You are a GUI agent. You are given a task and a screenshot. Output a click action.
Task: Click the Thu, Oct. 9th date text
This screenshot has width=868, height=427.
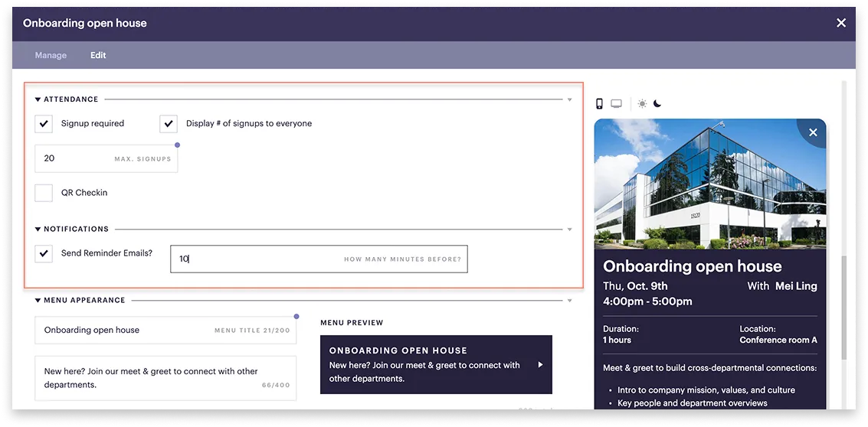(x=636, y=286)
